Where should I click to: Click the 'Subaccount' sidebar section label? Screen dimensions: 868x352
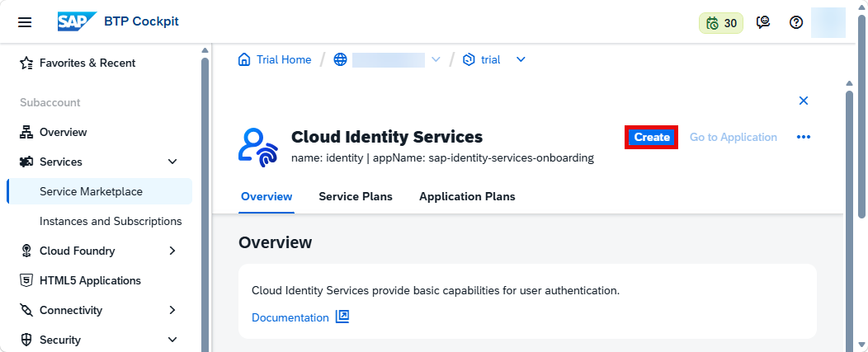pyautogui.click(x=50, y=102)
